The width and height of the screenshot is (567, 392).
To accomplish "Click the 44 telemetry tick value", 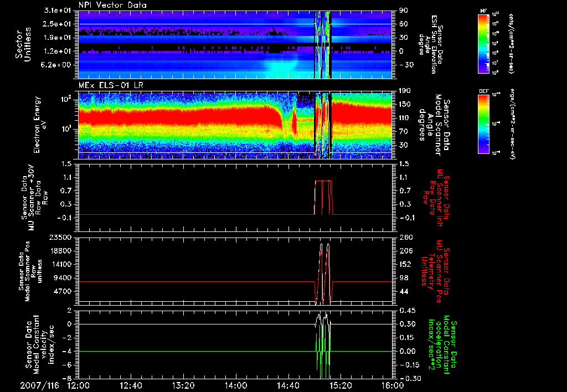I will coord(403,291).
